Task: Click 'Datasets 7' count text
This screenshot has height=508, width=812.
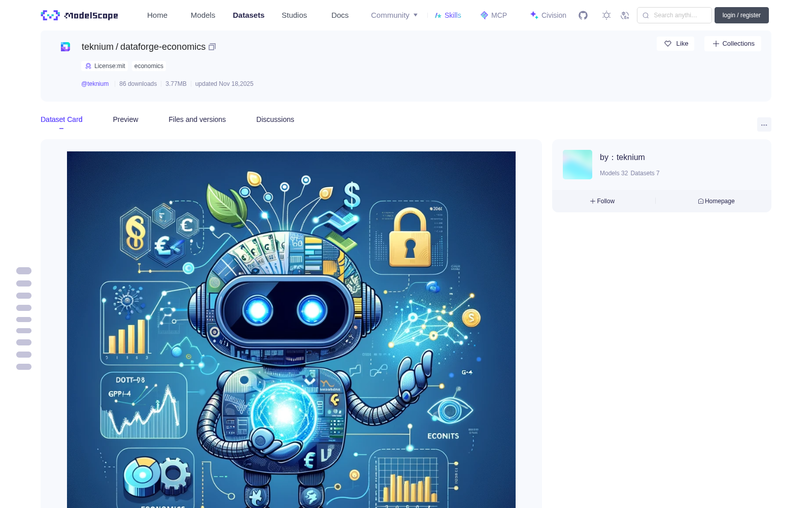Action: [x=645, y=173]
